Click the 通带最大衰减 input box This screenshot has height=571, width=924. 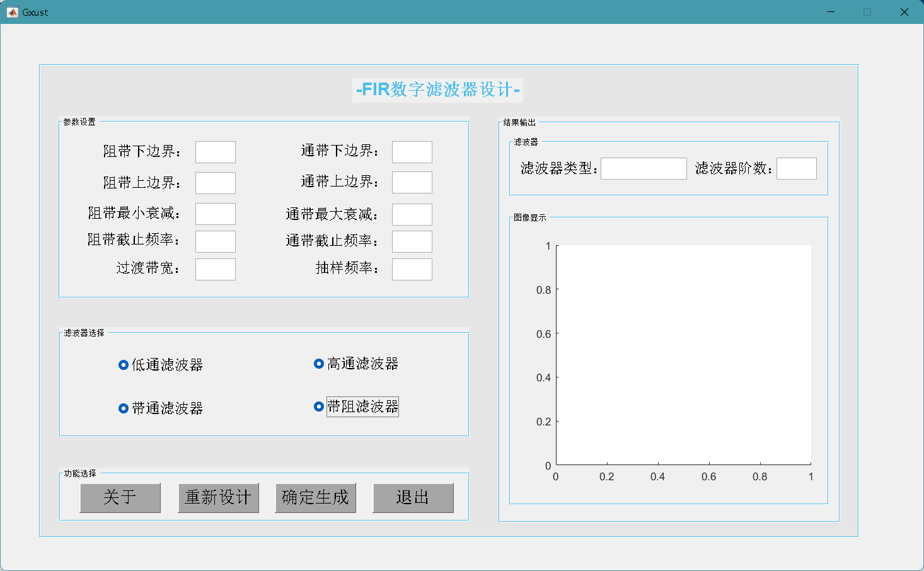[412, 214]
